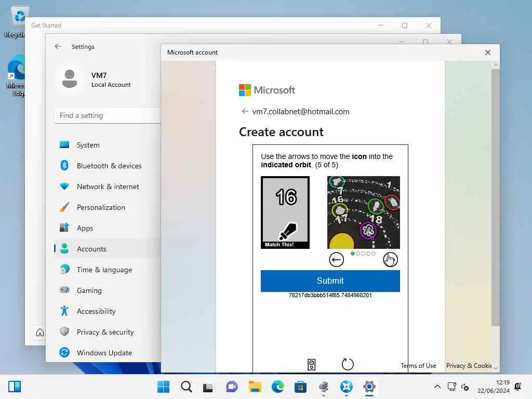Click the orbit puzzle image
532x399 pixels.
pos(363,212)
